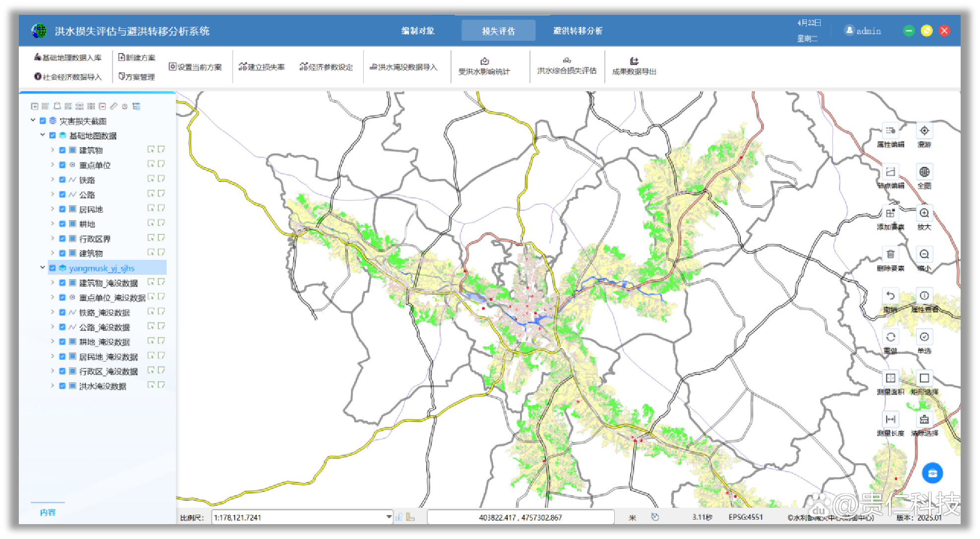Toggle the 居民地 layer checkbox
Viewport: 980px width, 539px height.
(x=63, y=209)
